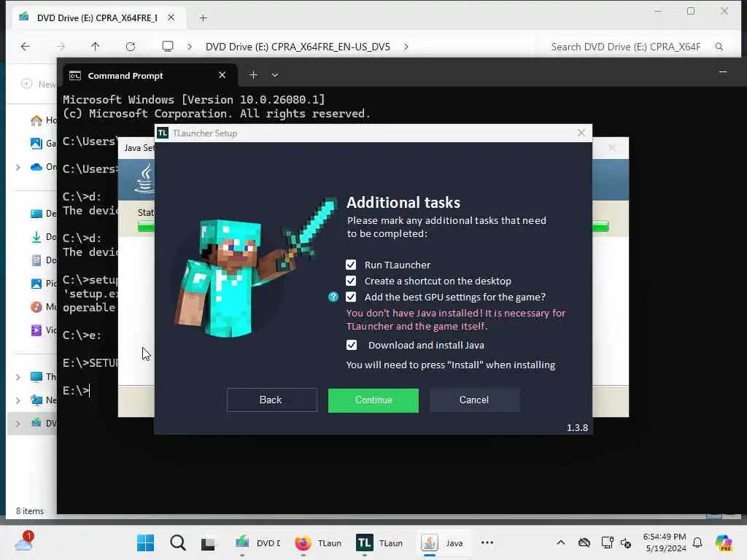Click the terminal icon on Command Prompt tab
Screen dimensions: 747x560
pyautogui.click(x=75, y=76)
